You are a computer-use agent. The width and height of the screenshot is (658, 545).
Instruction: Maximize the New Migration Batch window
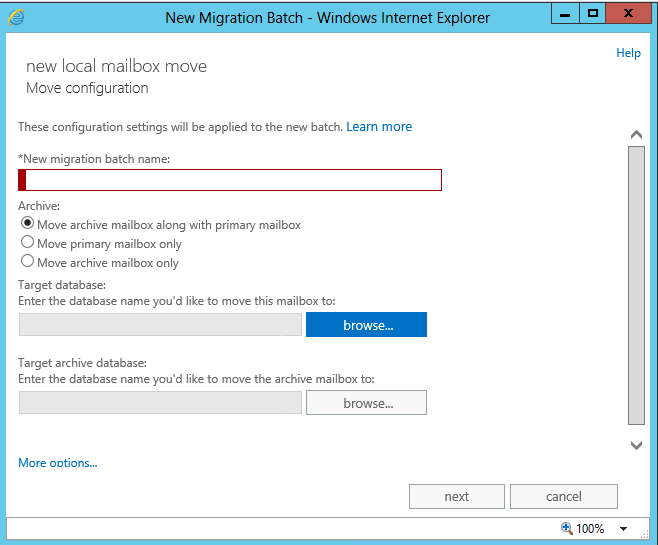592,13
